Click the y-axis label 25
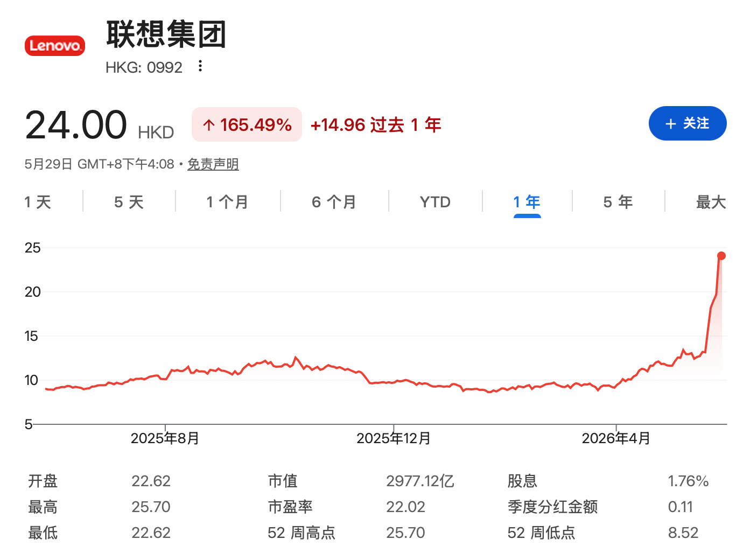Image resolution: width=743 pixels, height=560 pixels. click(x=32, y=248)
